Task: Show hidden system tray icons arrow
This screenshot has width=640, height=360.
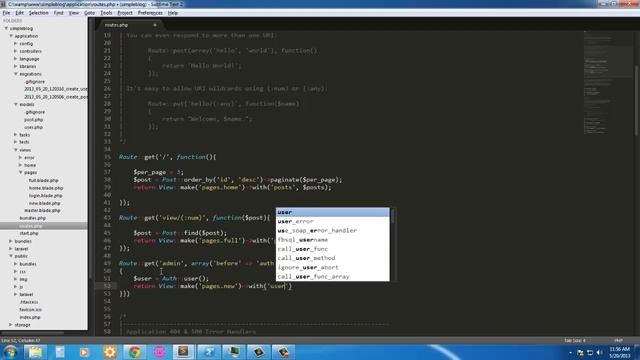Action: point(571,352)
